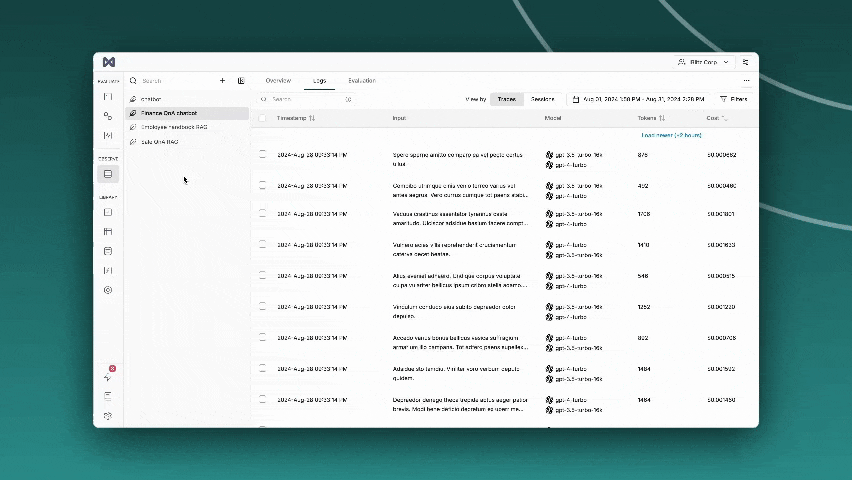Select the first chatbot repository in the list
This screenshot has height=480, width=852.
187,99
